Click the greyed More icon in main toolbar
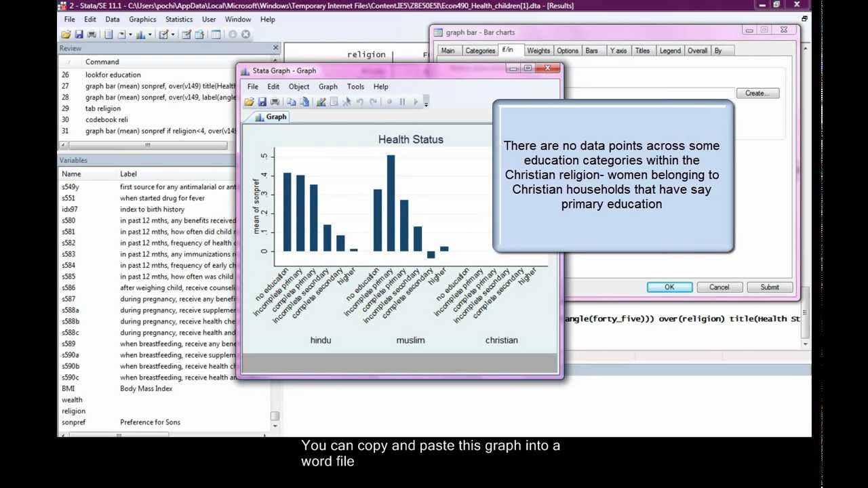868x488 pixels. pos(233,34)
